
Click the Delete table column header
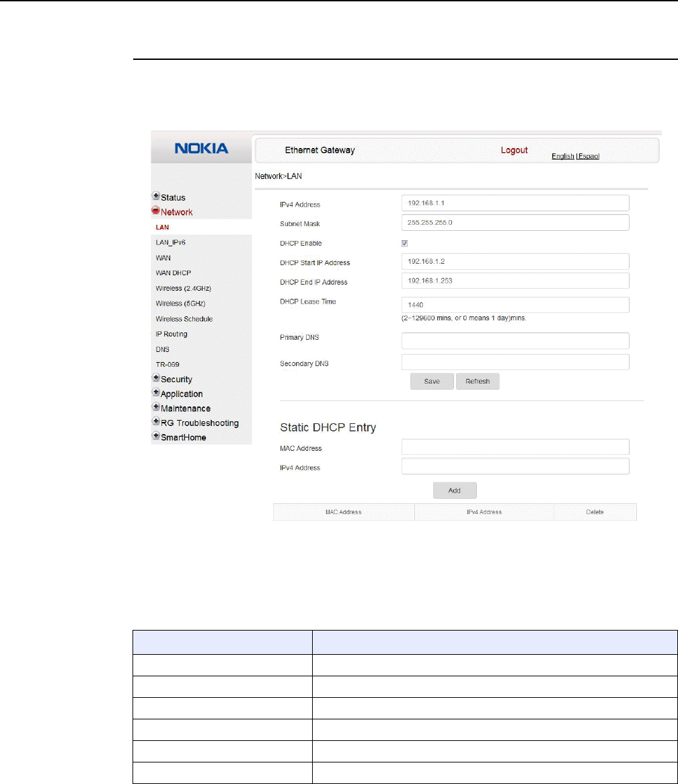point(595,512)
